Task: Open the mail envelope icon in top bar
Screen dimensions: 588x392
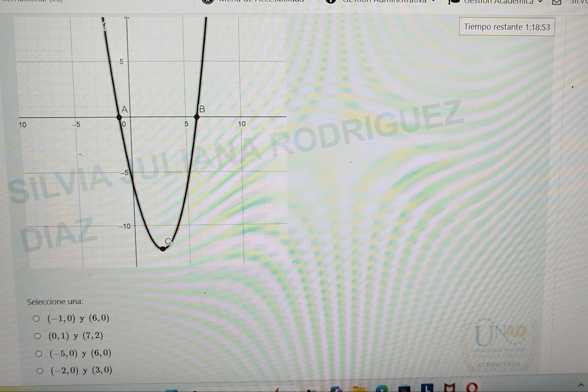Action: [557, 2]
